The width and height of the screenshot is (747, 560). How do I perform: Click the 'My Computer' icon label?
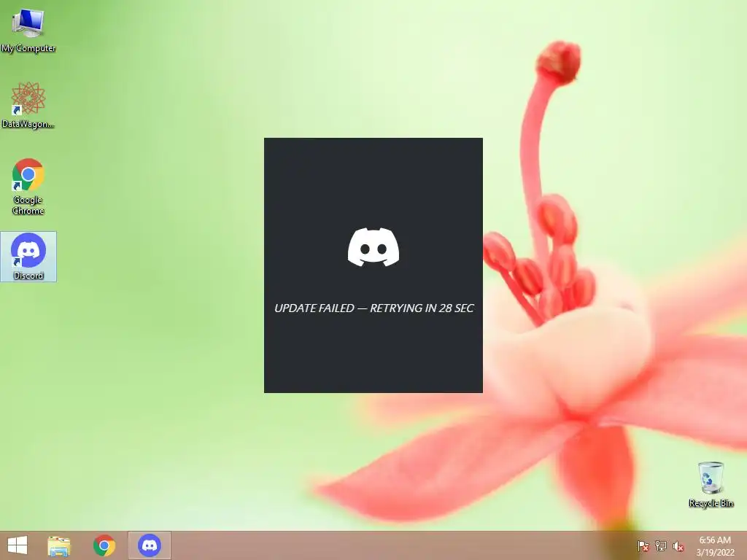28,48
